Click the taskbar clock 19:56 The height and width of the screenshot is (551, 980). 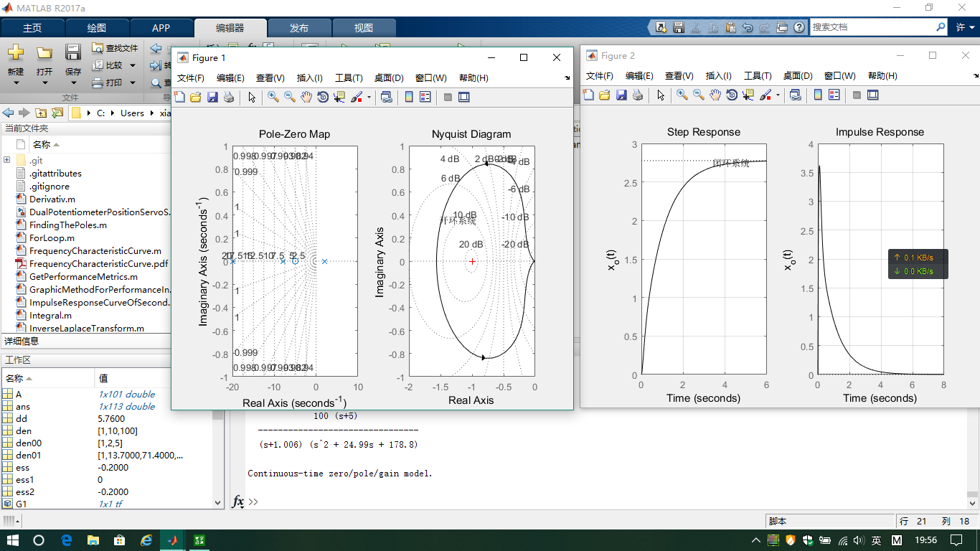point(926,540)
